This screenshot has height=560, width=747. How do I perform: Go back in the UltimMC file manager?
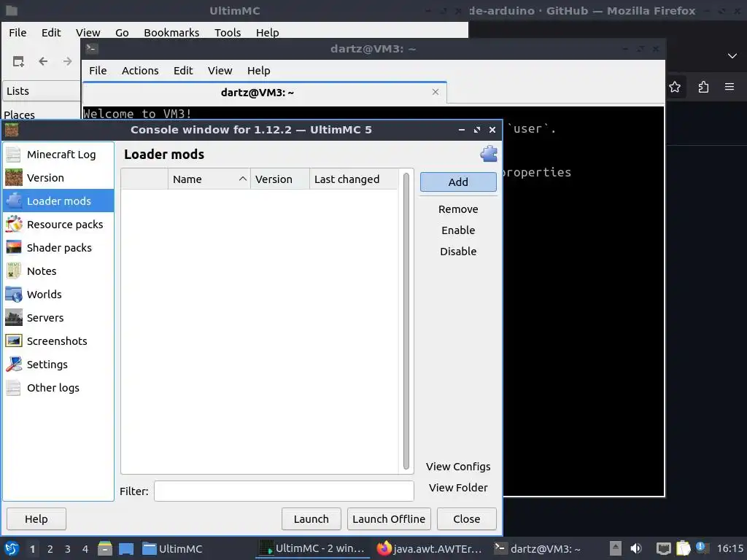pos(43,61)
